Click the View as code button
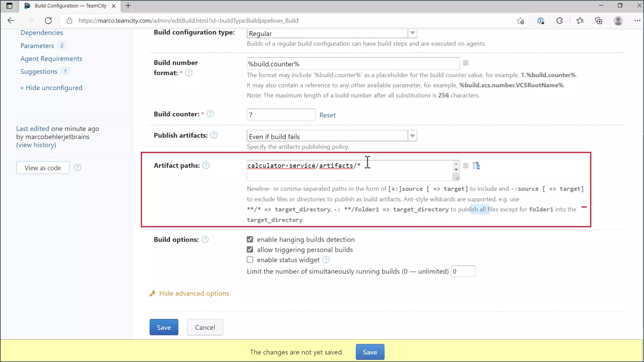The width and height of the screenshot is (644, 362). tap(43, 168)
